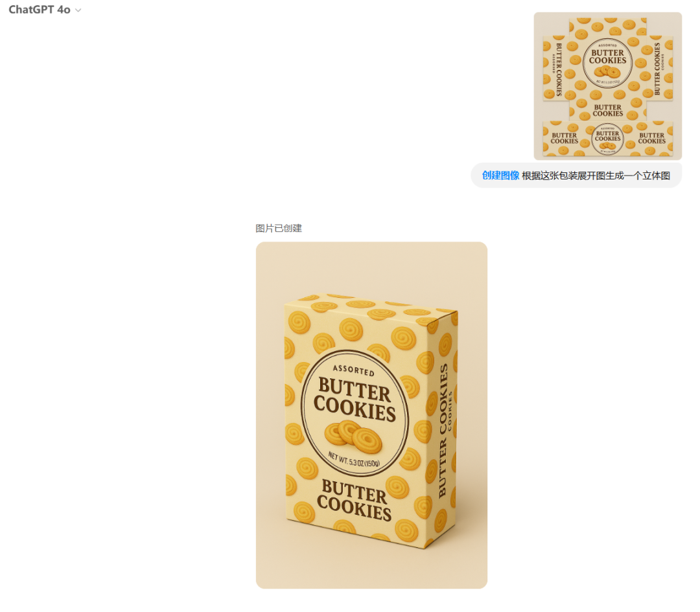The height and width of the screenshot is (612, 700).
Task: Click NET WT. 5.3 OZ text on box
Action: tap(354, 460)
